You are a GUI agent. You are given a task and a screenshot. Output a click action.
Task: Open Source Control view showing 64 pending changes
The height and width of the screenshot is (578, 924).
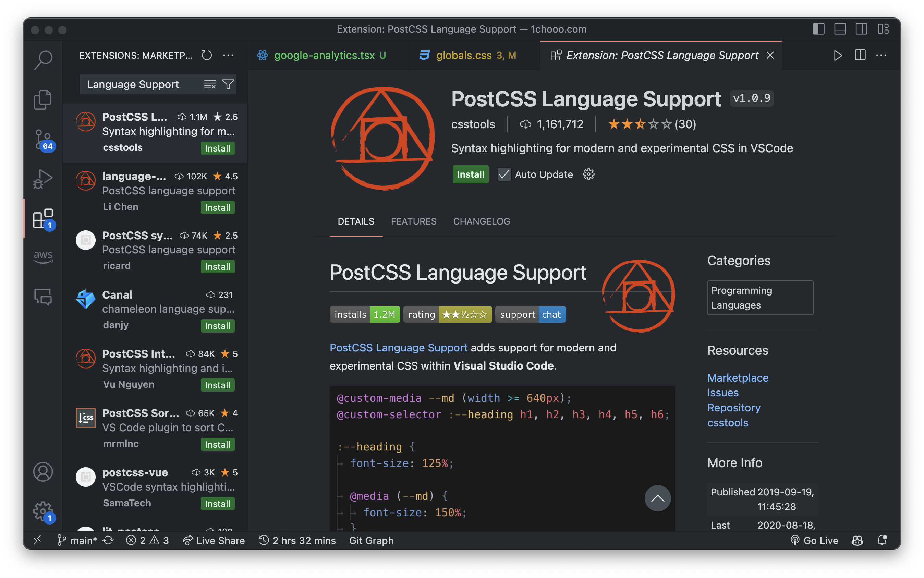(x=43, y=140)
